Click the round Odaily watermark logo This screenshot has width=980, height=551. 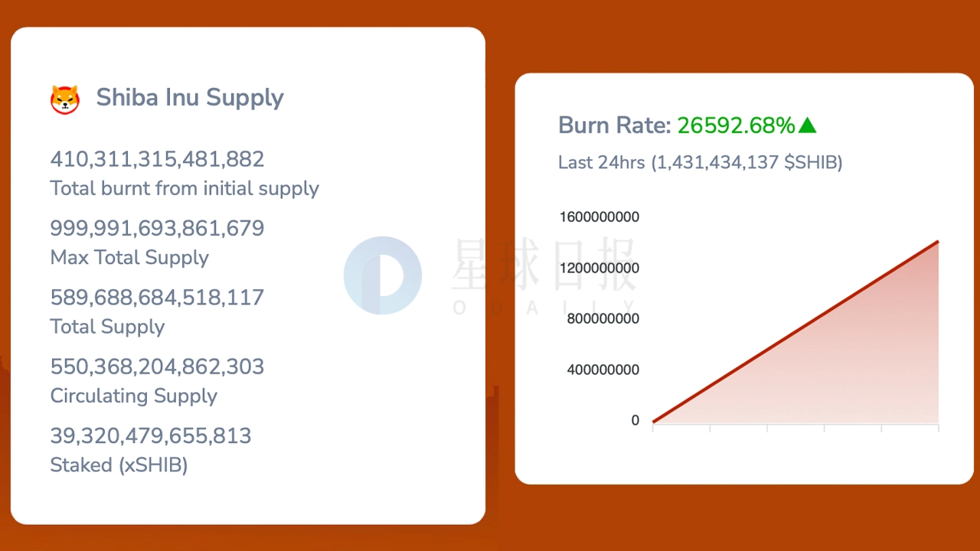(x=382, y=275)
